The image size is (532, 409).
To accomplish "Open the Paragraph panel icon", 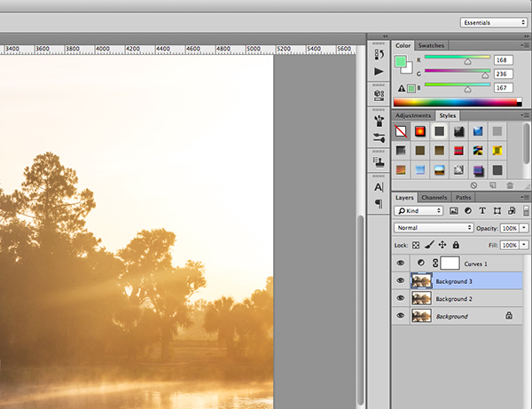I will (x=379, y=204).
